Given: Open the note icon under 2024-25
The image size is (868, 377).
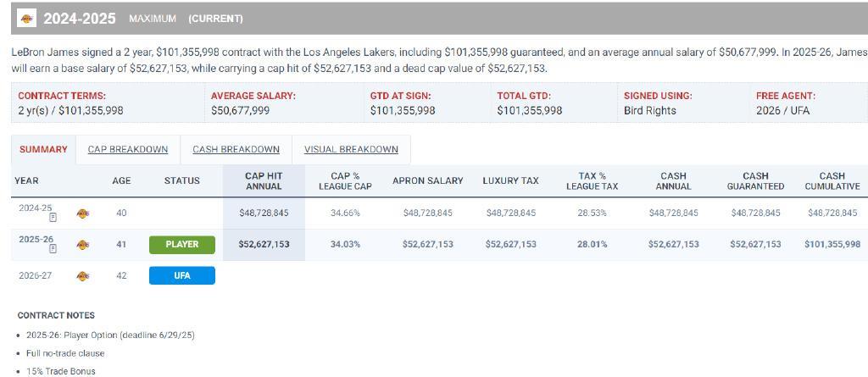Looking at the screenshot, I should point(53,218).
